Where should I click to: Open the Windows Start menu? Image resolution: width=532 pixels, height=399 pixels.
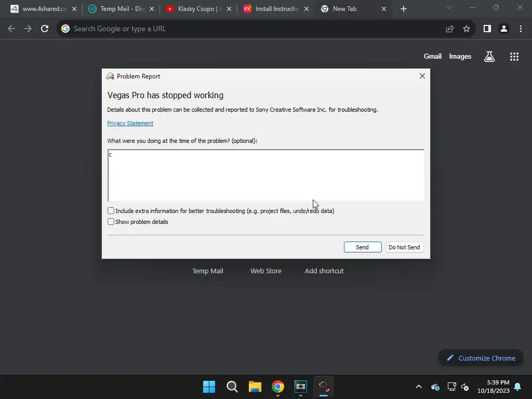coord(209,387)
